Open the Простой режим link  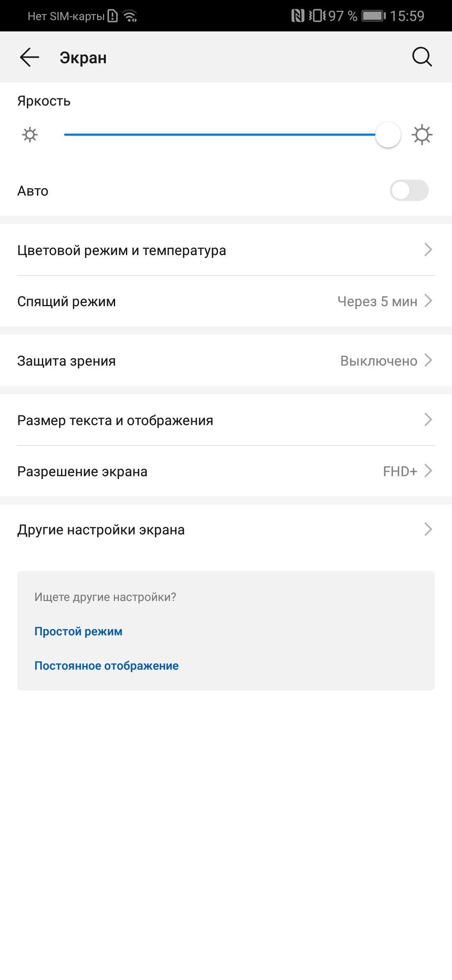point(78,631)
